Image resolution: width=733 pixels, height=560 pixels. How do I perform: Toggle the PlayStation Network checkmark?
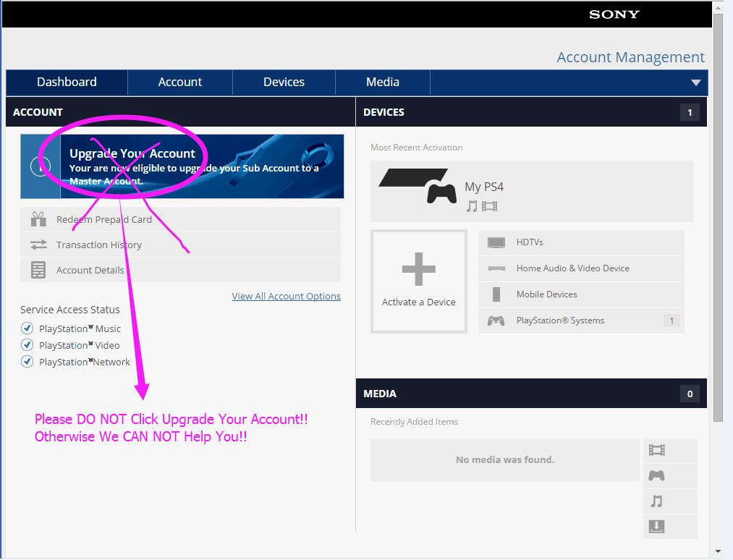click(x=27, y=362)
